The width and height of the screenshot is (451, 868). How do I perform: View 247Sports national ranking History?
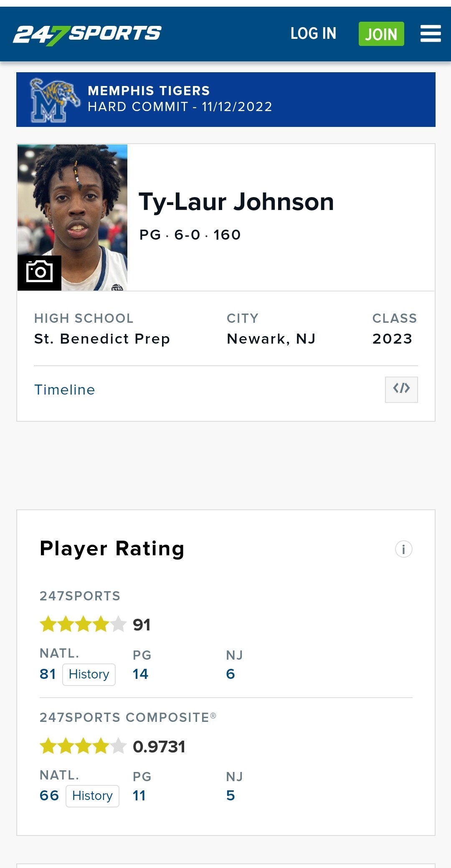pos(89,674)
